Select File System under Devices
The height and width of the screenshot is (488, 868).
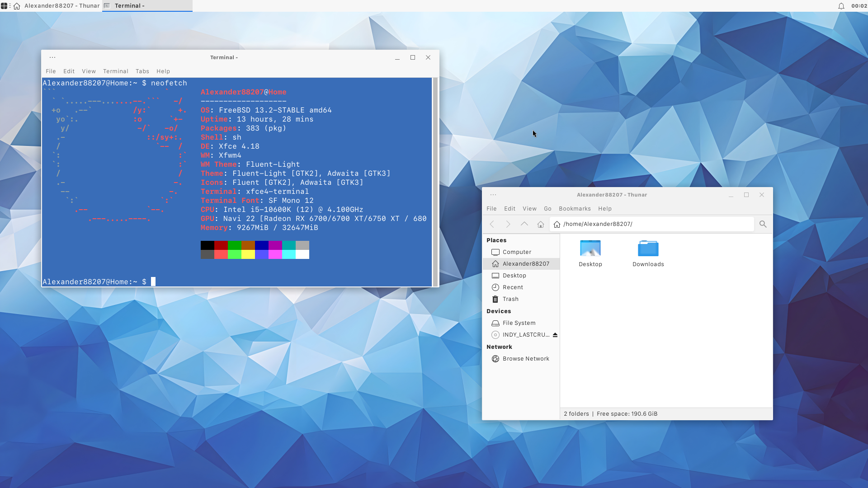pos(519,323)
